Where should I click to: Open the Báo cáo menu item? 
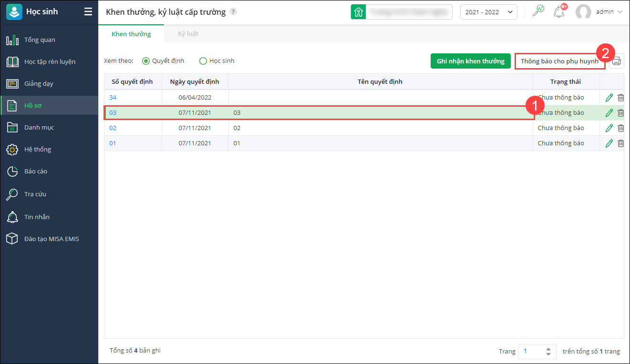(49, 172)
